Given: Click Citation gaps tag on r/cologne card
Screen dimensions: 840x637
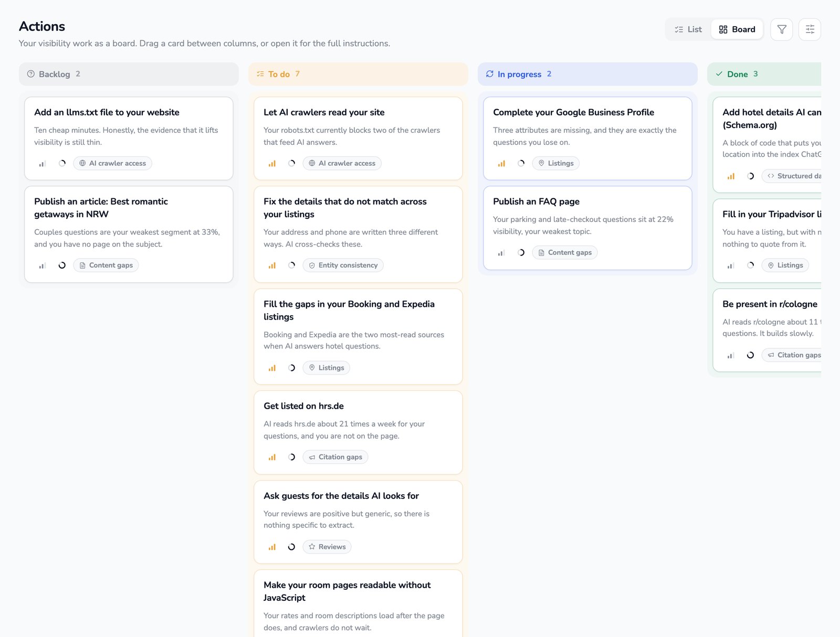Looking at the screenshot, I should (794, 355).
